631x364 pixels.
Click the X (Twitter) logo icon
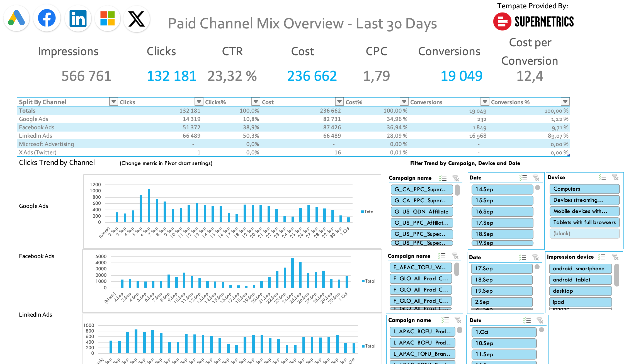137,19
